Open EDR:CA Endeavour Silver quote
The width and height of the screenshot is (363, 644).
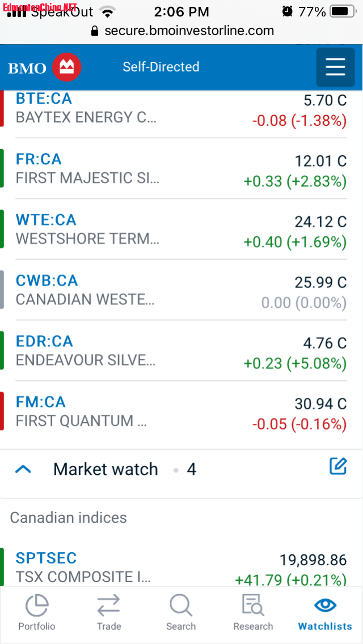click(x=44, y=341)
